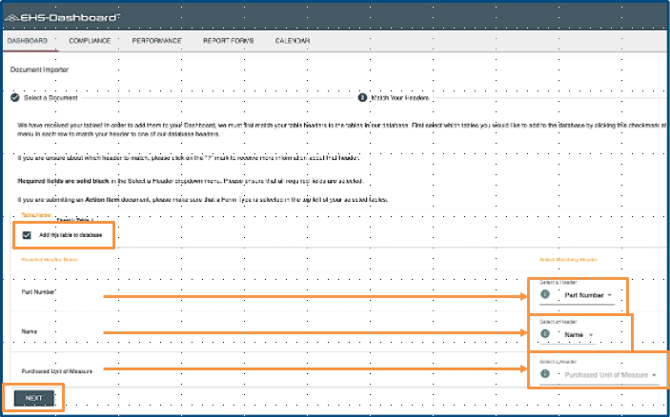Click the Part Number provided header row
This screenshot has height=417, width=670.
point(38,291)
